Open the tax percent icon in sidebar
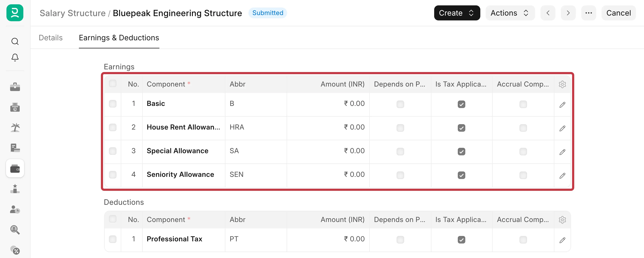 point(15,250)
